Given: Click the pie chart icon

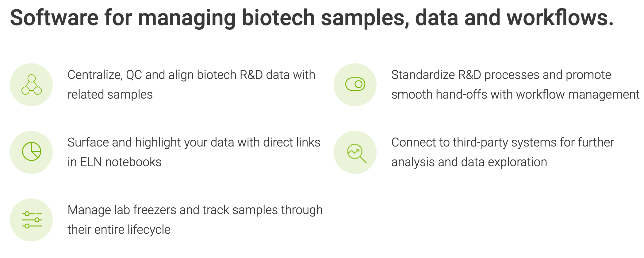Looking at the screenshot, I should (31, 151).
